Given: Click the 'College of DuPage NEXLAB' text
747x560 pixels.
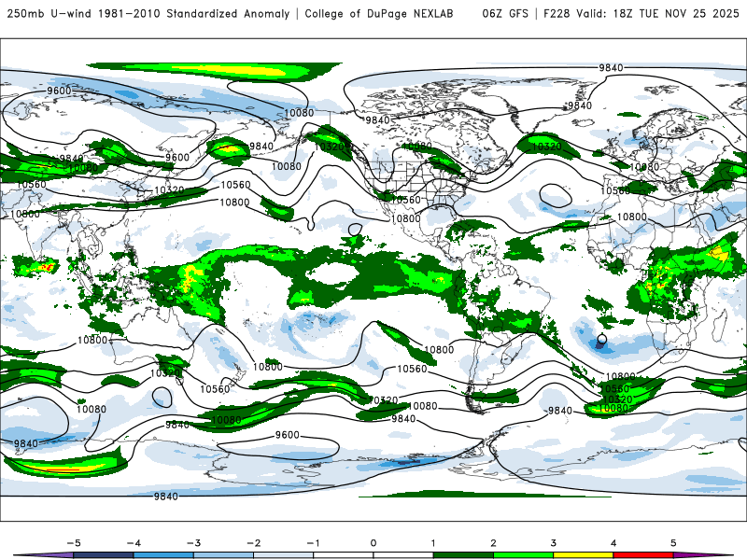Looking at the screenshot, I should pos(379,14).
